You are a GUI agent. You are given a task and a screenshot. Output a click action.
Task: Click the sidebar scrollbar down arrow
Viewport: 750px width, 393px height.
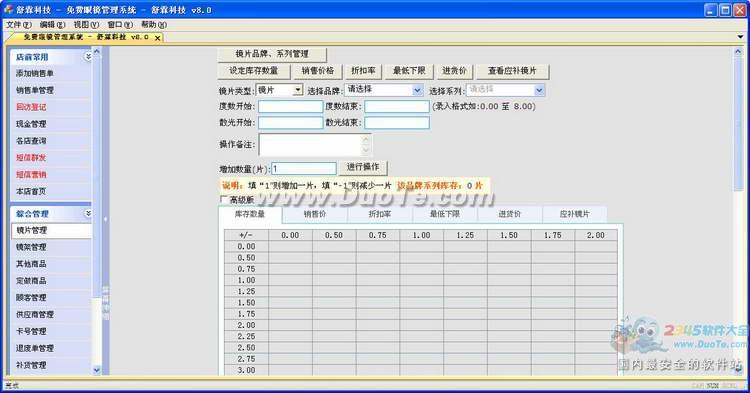97,370
